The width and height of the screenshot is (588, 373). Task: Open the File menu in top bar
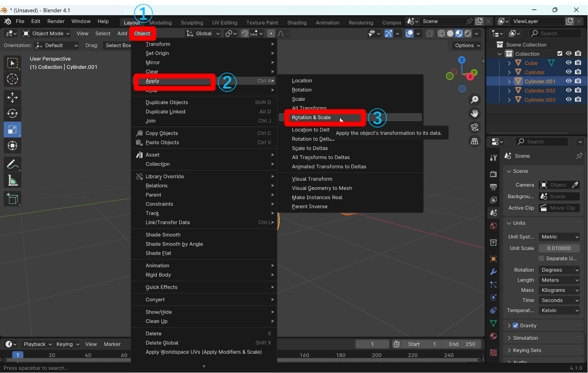tap(20, 21)
